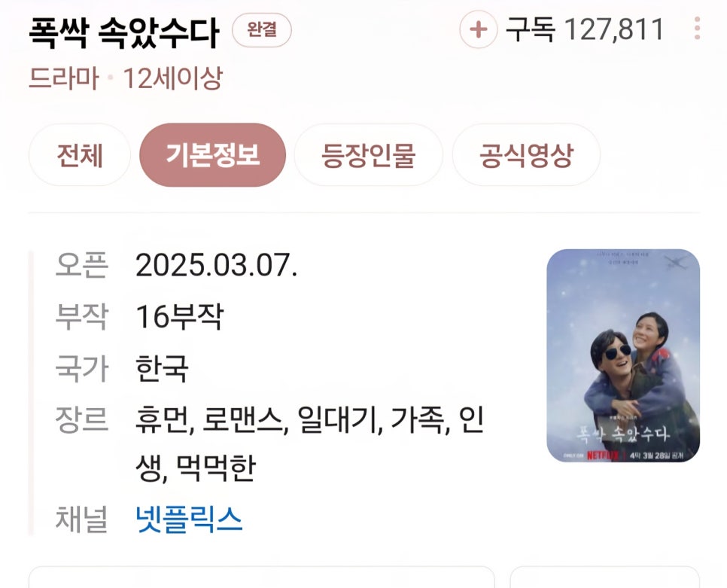View the 폭싹 속았수다 poster thumbnail

coord(623,355)
